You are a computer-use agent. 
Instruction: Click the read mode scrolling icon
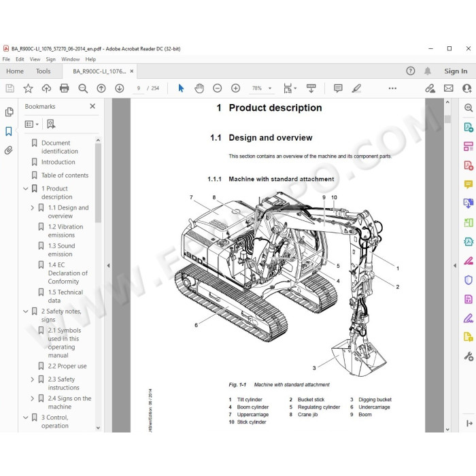311,88
